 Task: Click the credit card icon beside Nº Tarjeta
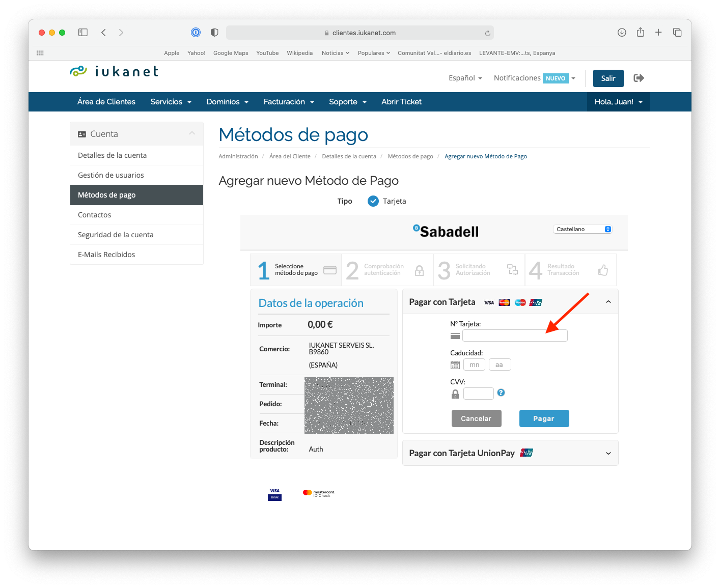[455, 336]
